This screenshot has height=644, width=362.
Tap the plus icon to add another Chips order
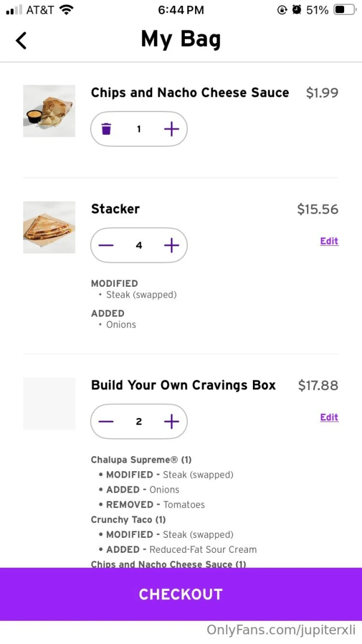coord(171,129)
